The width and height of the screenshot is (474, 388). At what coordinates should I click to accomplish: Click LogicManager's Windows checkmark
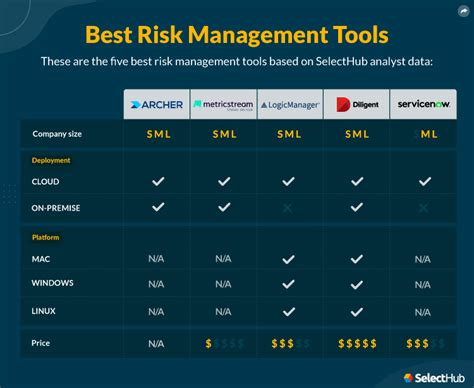[288, 284]
